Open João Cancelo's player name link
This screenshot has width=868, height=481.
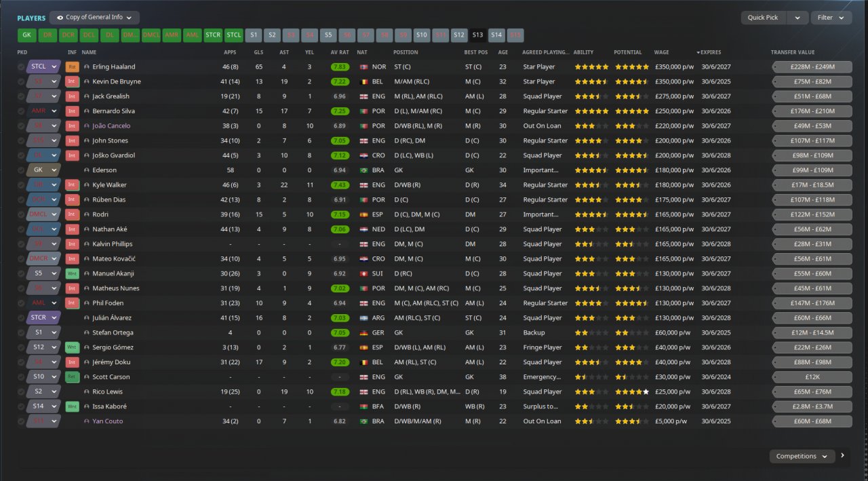(111, 126)
